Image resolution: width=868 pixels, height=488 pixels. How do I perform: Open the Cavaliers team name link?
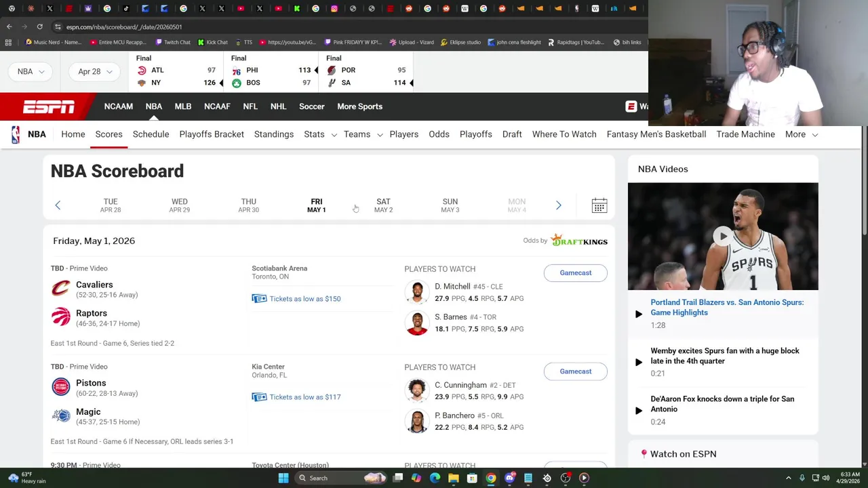(94, 285)
